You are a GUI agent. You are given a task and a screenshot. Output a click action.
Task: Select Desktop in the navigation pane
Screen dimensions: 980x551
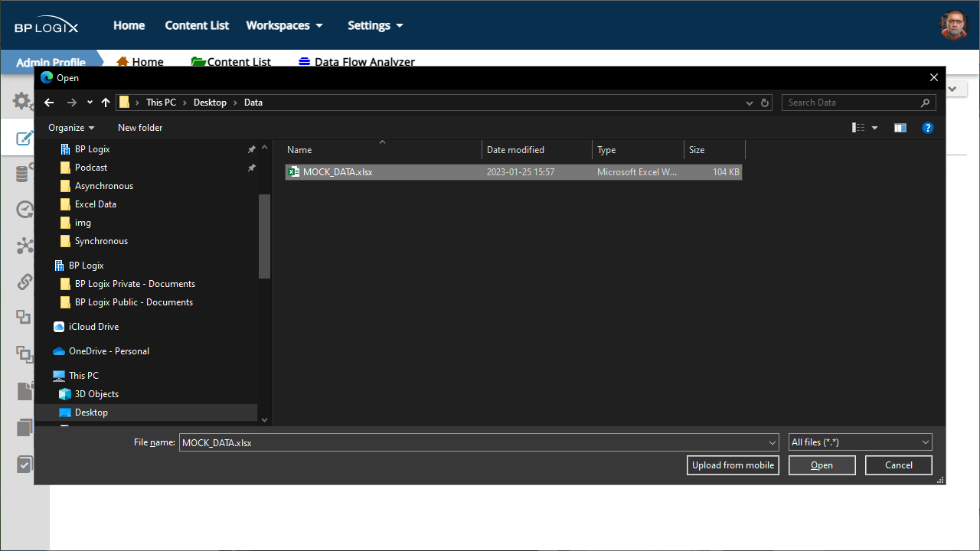(91, 412)
